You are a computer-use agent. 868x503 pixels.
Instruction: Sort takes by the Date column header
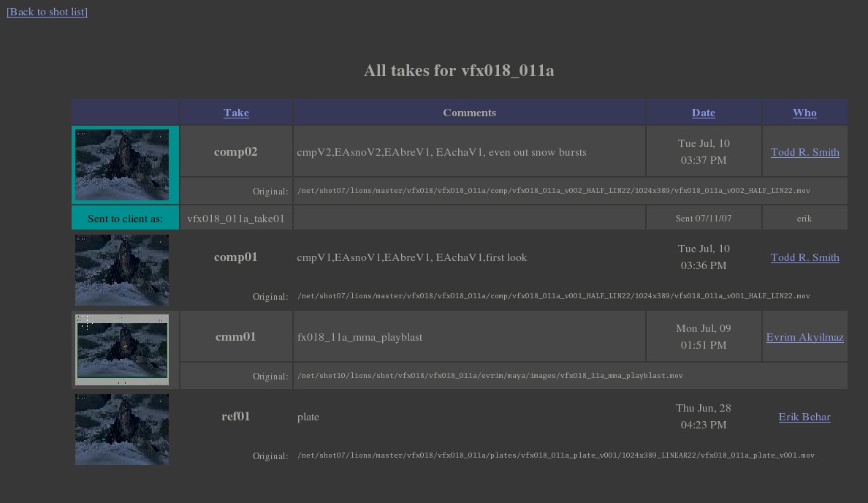click(703, 113)
